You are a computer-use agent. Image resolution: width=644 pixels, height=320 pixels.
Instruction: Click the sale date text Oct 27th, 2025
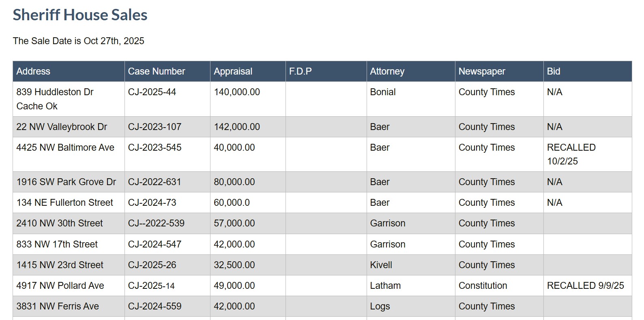pos(114,41)
